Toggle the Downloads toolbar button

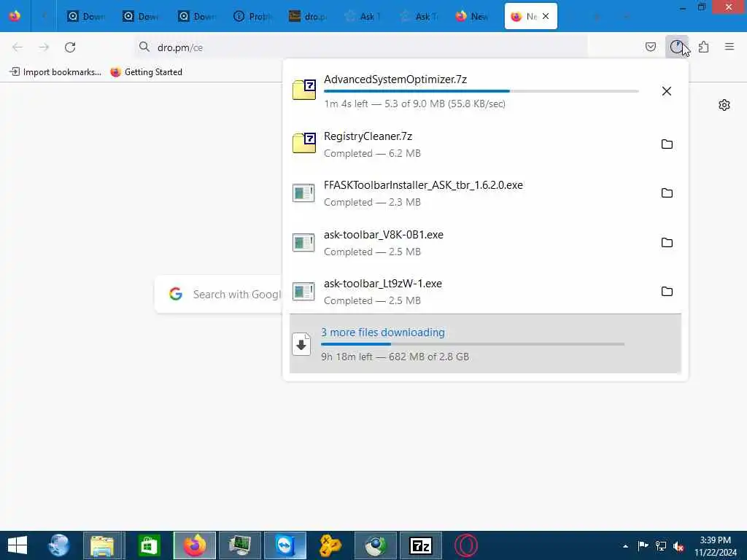[x=676, y=47]
